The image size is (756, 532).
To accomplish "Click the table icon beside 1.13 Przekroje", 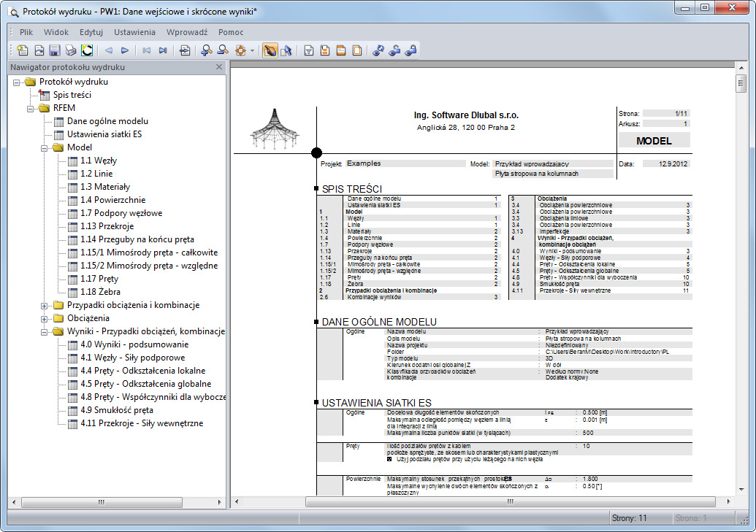I will [x=73, y=226].
